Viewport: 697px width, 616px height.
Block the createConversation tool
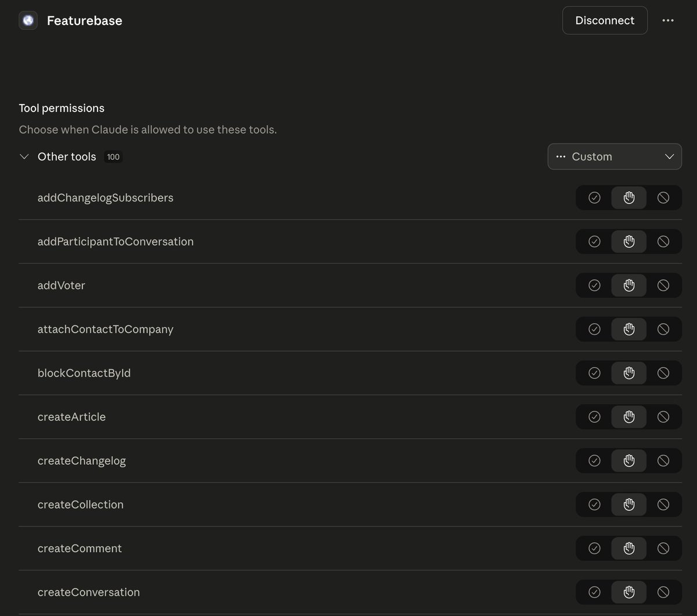pyautogui.click(x=663, y=592)
